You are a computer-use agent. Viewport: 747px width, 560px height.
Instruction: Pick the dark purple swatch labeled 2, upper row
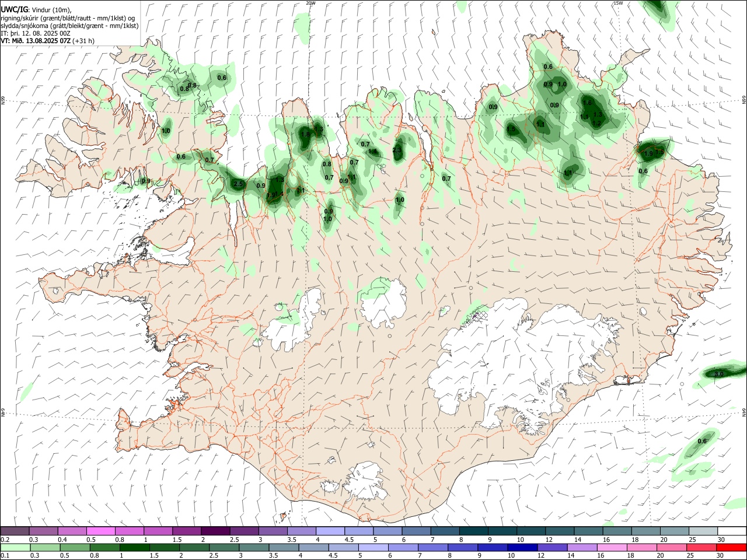pyautogui.click(x=215, y=531)
